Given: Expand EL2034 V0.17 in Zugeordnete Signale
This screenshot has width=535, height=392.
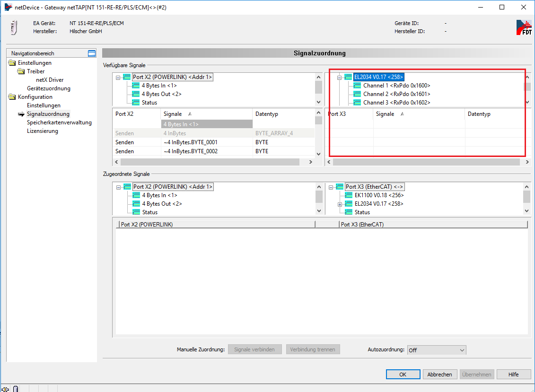Looking at the screenshot, I should (x=340, y=204).
